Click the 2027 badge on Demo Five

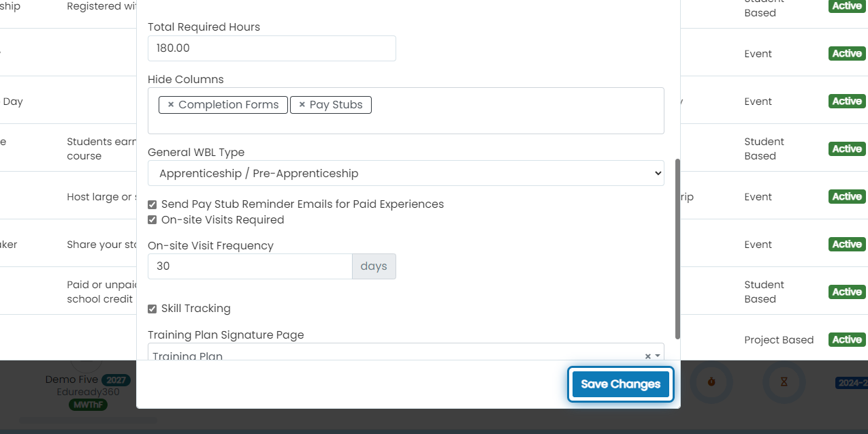tap(117, 379)
